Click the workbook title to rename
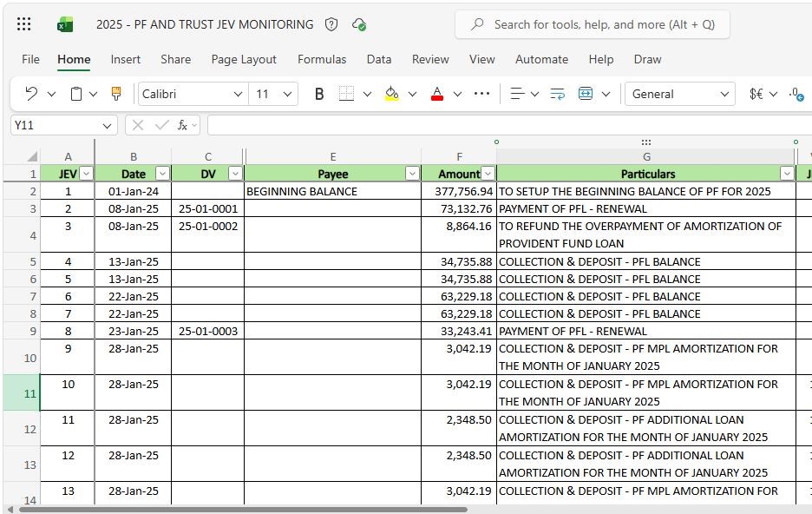The image size is (812, 514). click(205, 24)
